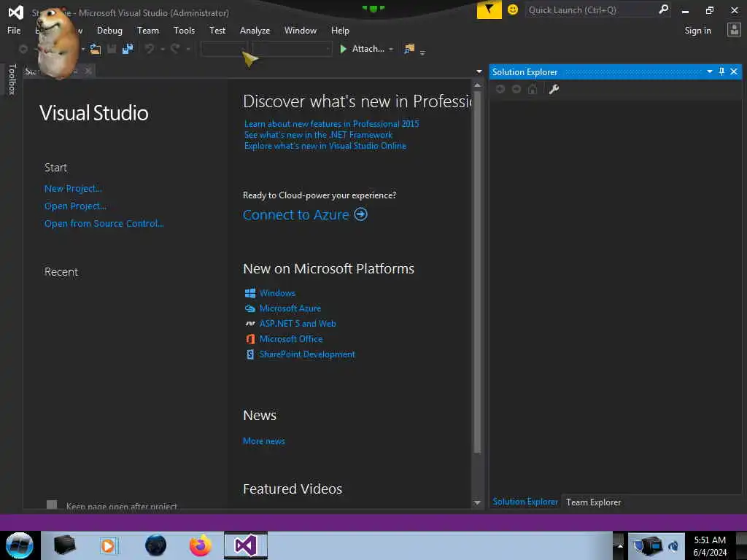This screenshot has height=560, width=747.
Task: Open the Analyze menu
Action: click(x=255, y=31)
